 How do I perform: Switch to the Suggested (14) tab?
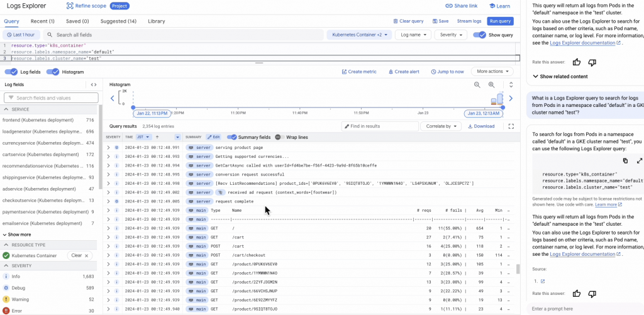click(x=118, y=21)
